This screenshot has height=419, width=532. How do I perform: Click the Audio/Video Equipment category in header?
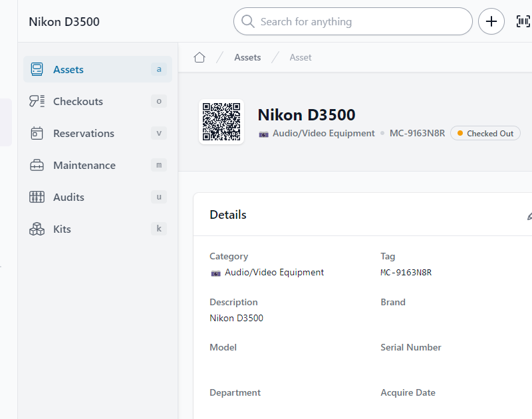324,133
